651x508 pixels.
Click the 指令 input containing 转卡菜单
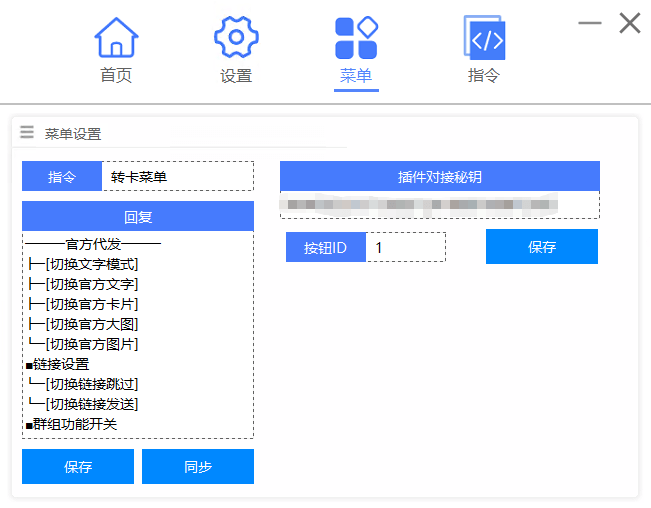(178, 176)
